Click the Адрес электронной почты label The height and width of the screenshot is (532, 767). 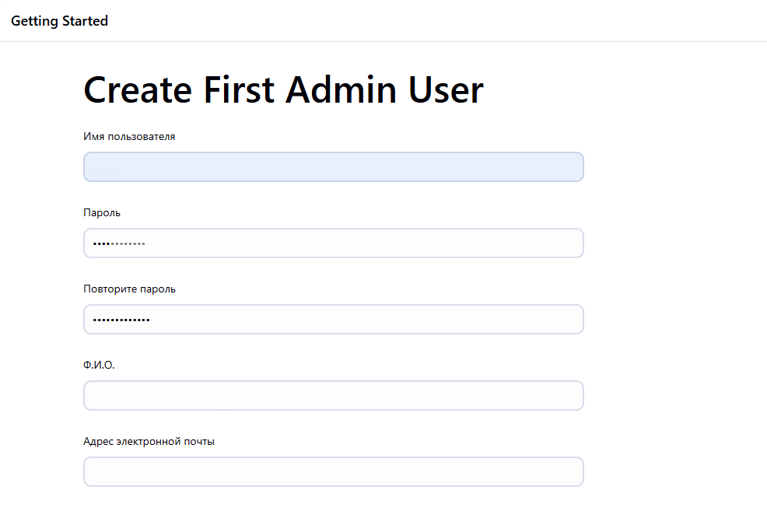(149, 442)
